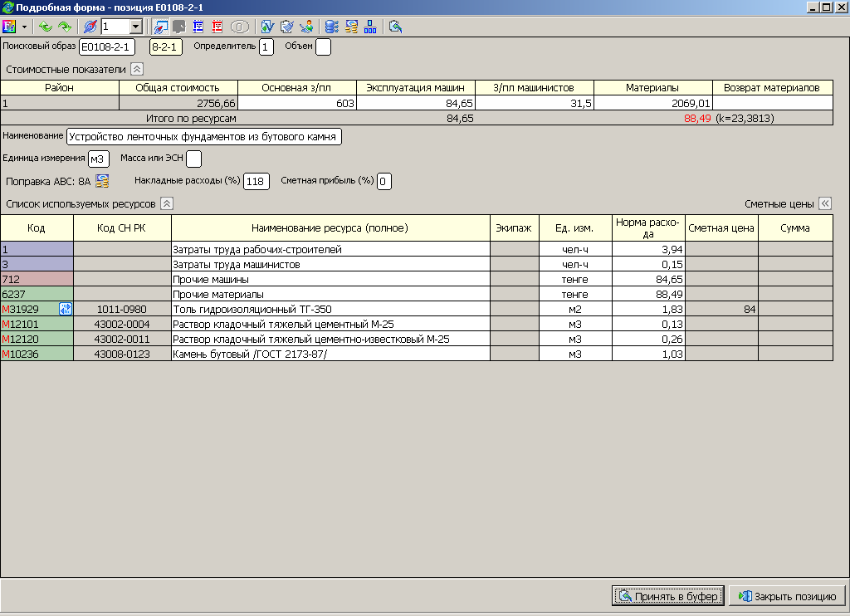Click the code cell М10236
This screenshot has height=616, width=850.
37,354
